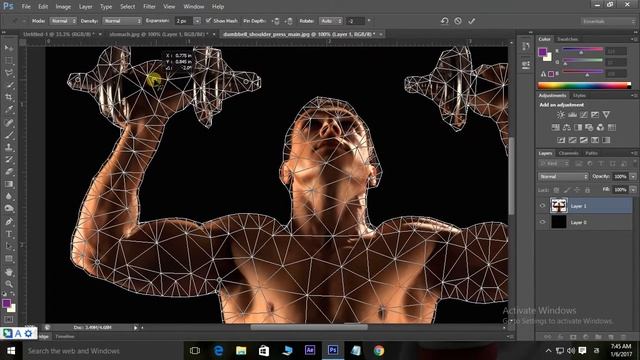Open the Rotate Auto dropdown

tap(330, 20)
